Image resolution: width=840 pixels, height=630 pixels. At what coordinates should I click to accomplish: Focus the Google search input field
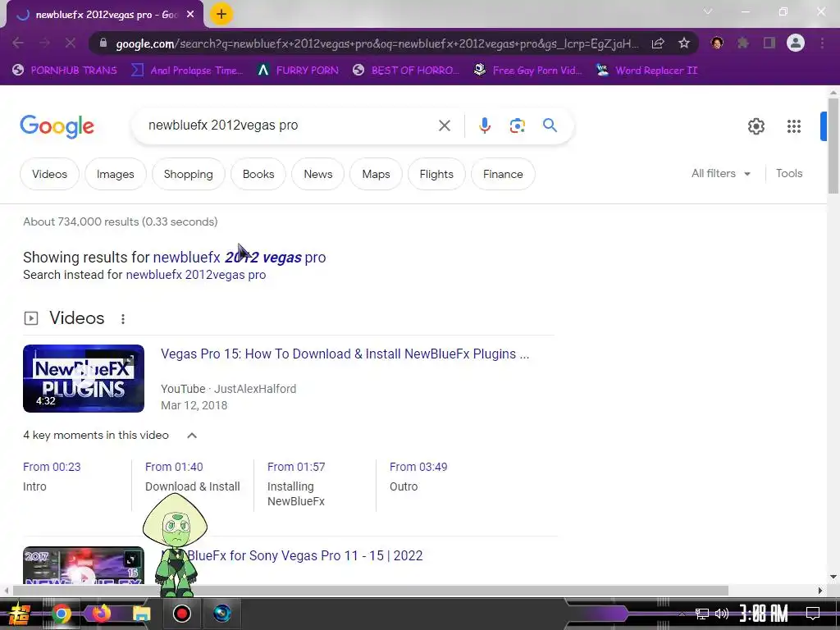tap(290, 126)
